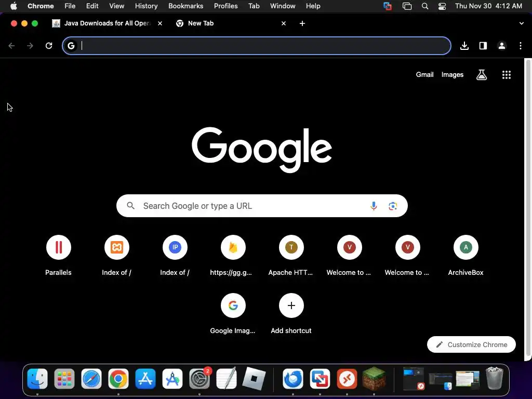Open the https://gg.g... shortcut
Image resolution: width=532 pixels, height=399 pixels.
233,256
